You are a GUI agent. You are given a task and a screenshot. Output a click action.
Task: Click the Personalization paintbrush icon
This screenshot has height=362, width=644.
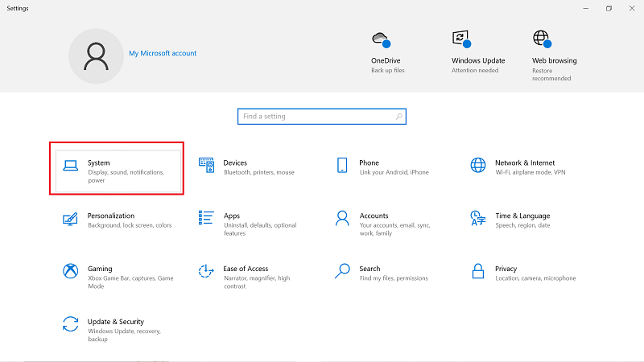(71, 218)
